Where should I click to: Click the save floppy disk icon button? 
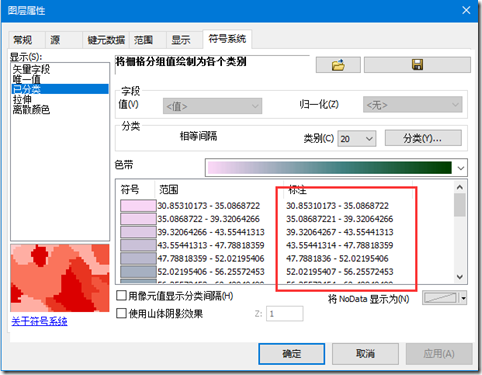pyautogui.click(x=417, y=65)
